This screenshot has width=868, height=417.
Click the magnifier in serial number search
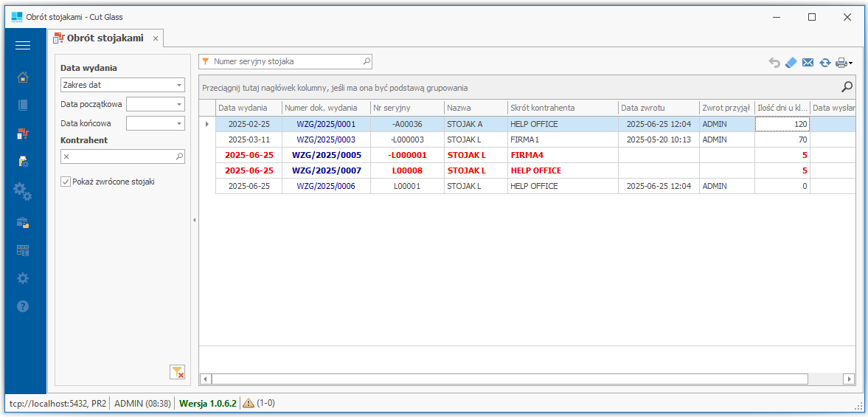[x=367, y=61]
